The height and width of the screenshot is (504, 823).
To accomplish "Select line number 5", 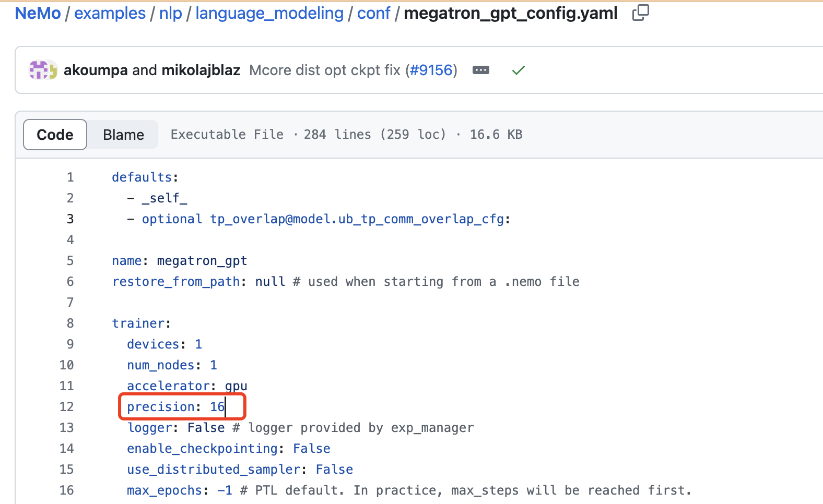I will click(x=70, y=261).
